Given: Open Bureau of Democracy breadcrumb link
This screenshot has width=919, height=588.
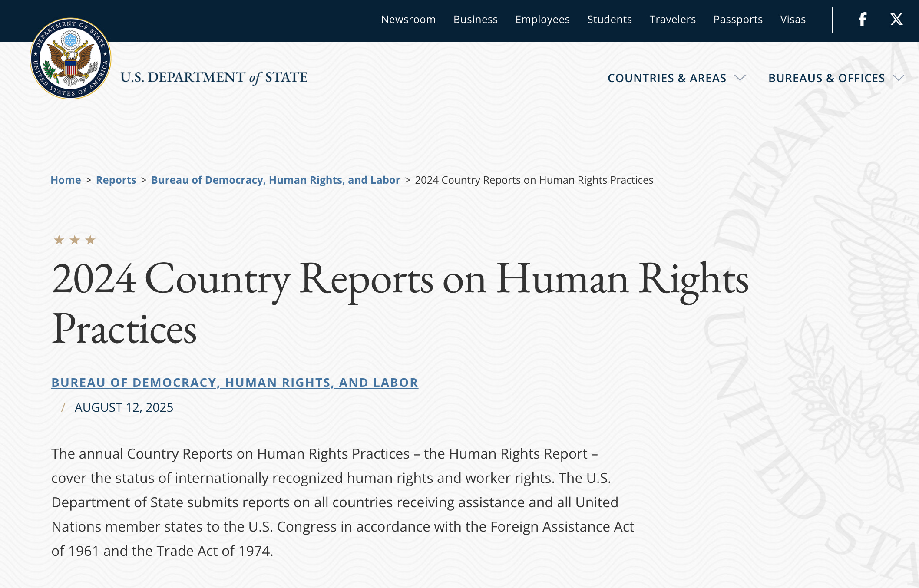Looking at the screenshot, I should point(275,180).
